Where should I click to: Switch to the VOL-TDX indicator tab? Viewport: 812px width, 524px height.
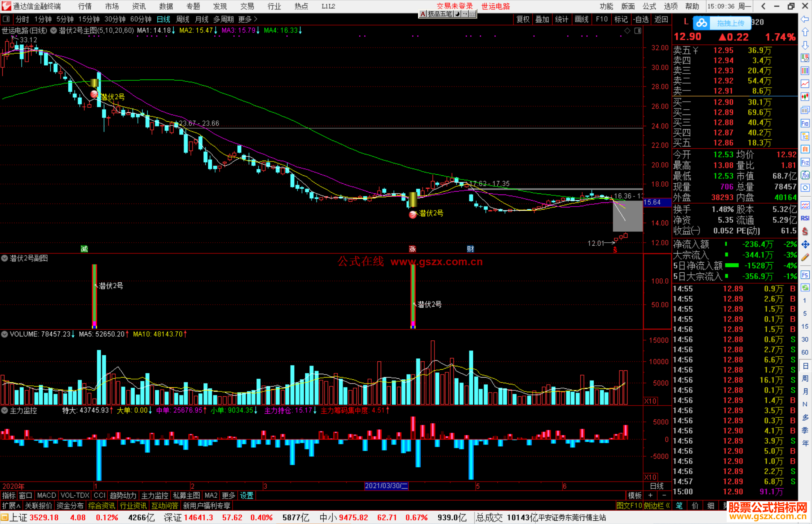click(x=75, y=495)
